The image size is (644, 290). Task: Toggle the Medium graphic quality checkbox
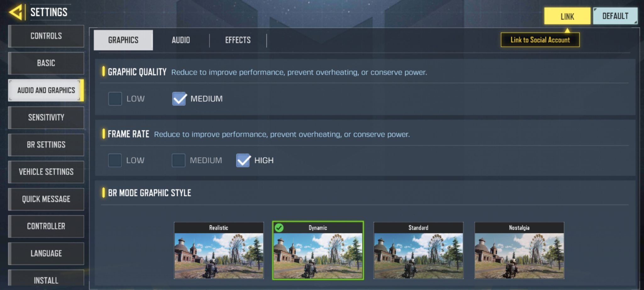[179, 99]
